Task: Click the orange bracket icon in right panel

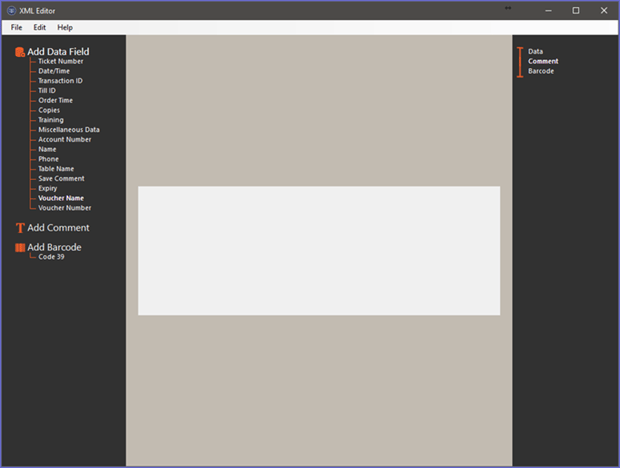Action: click(519, 61)
